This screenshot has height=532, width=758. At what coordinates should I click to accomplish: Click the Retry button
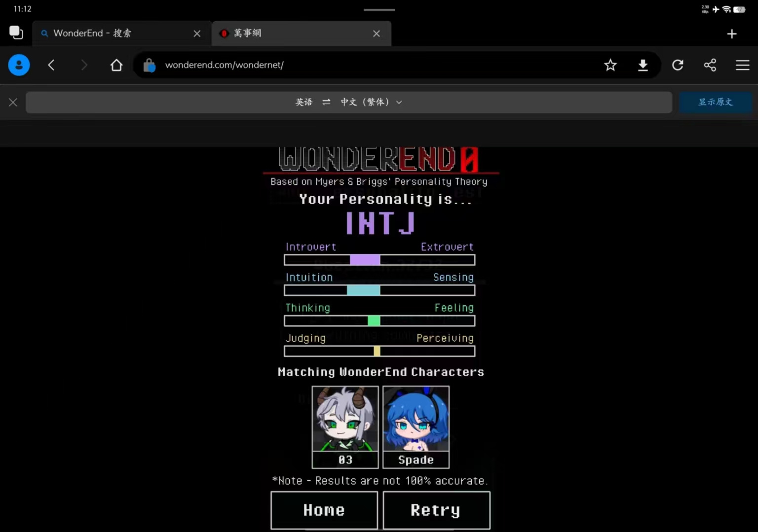click(x=436, y=510)
